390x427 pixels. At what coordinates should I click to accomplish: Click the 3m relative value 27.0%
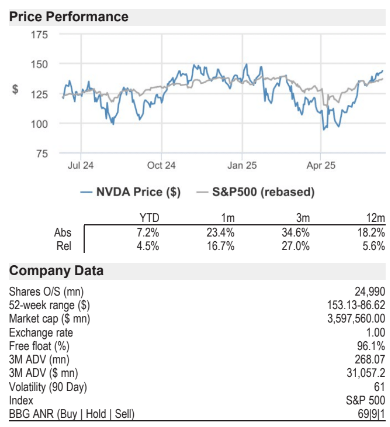296,246
